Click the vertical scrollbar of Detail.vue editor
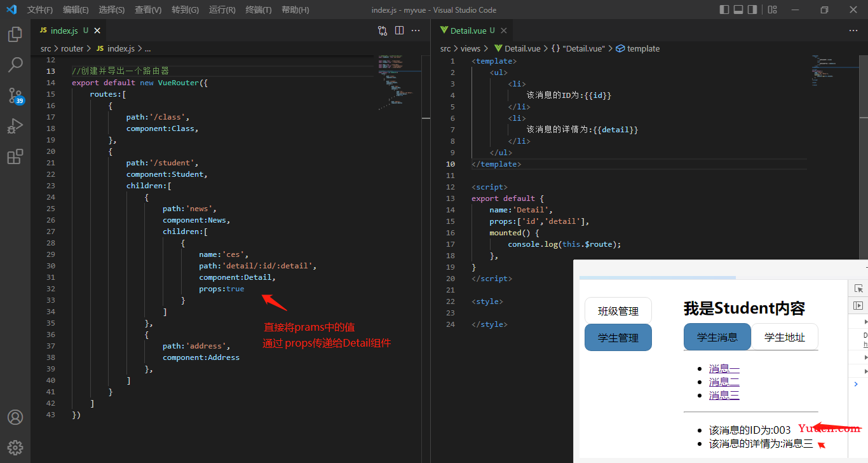Image resolution: width=868 pixels, height=463 pixels. point(864,157)
